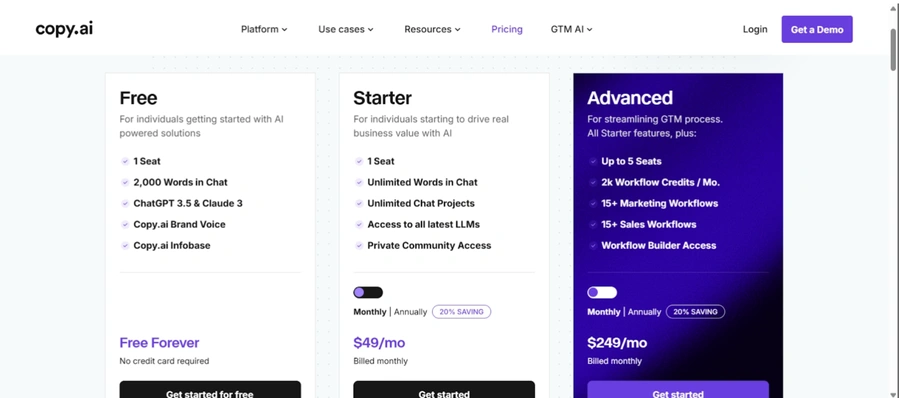Click checkmark icon beside Copy.ai Brand Voice
Viewport: 899px width, 398px height.
point(125,224)
